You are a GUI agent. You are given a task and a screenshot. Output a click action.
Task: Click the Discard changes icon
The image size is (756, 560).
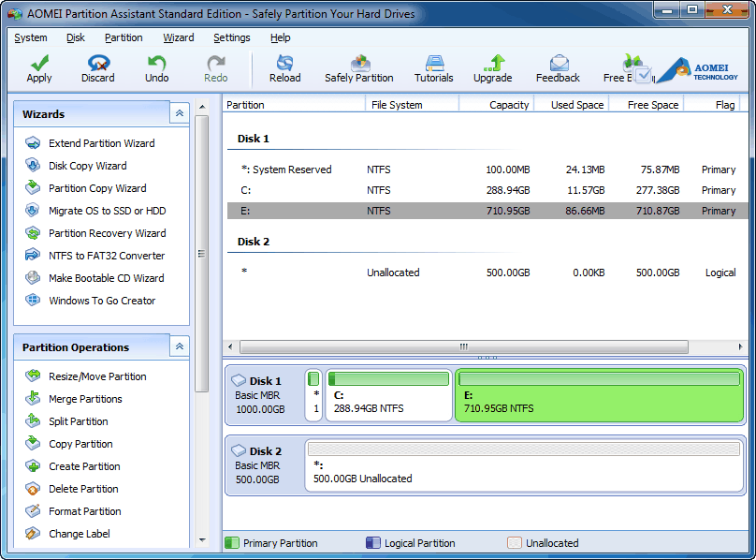click(97, 66)
